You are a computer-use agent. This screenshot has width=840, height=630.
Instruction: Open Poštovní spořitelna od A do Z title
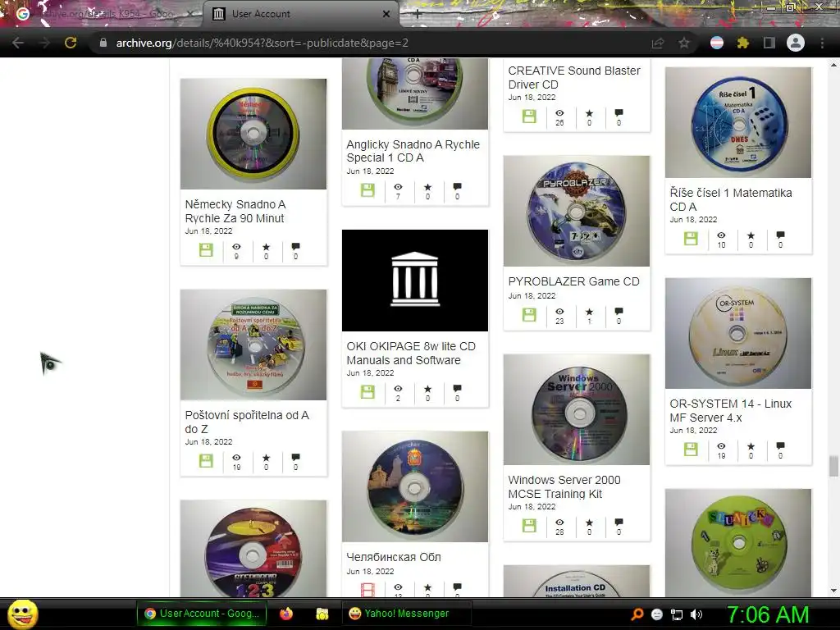(x=247, y=422)
